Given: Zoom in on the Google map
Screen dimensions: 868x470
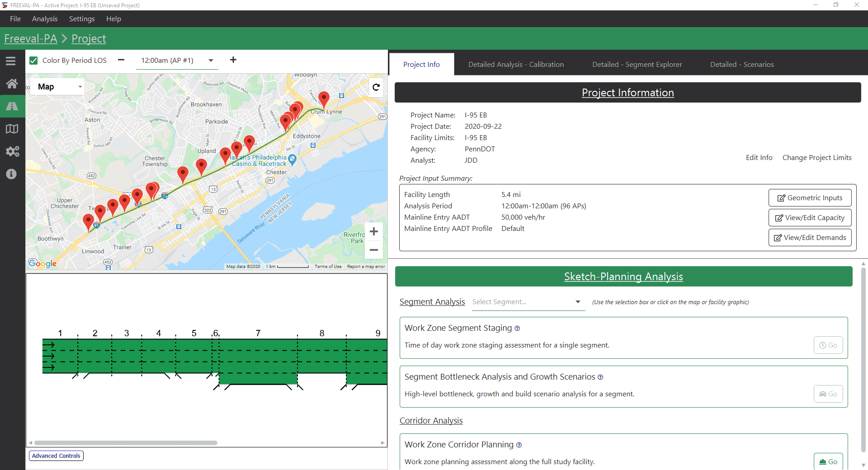Looking at the screenshot, I should [x=374, y=232].
